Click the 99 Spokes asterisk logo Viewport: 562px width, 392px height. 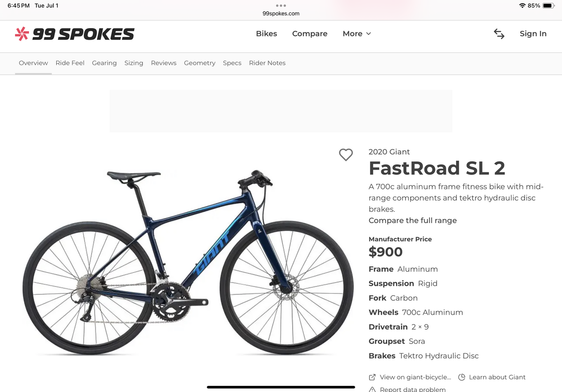point(21,33)
